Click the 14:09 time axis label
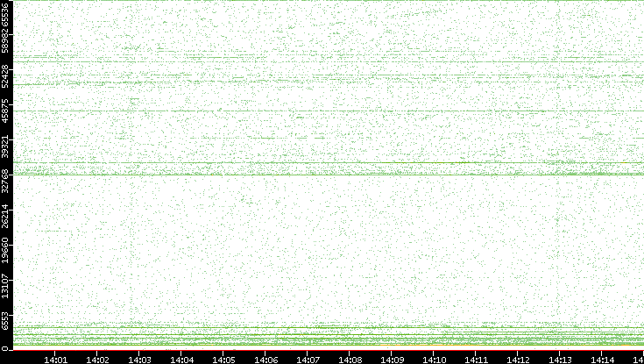The width and height of the screenshot is (644, 364). pyautogui.click(x=392, y=360)
